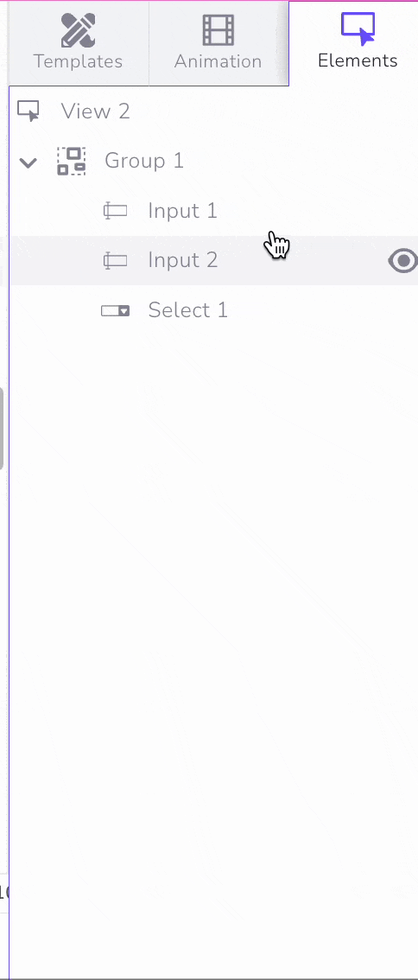This screenshot has height=980, width=418.
Task: Select the Input 1 element label
Action: pos(182,211)
